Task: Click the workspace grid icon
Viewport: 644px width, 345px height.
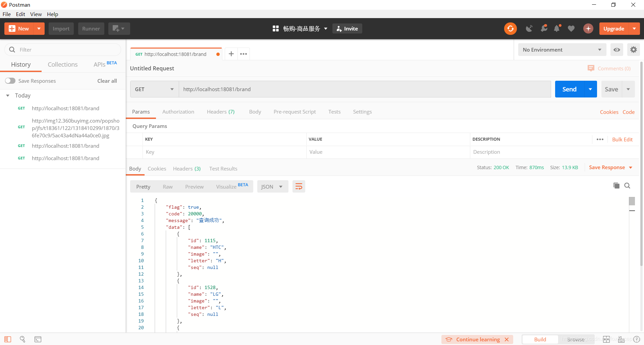Action: tap(276, 28)
